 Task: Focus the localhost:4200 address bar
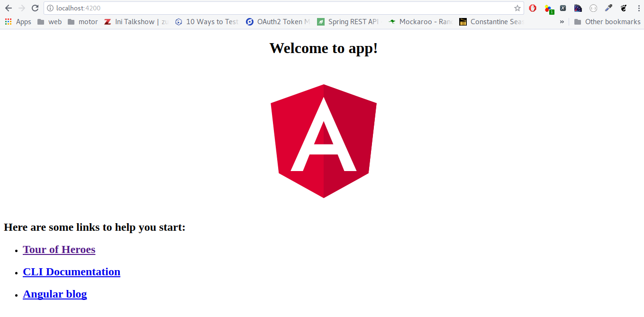click(283, 8)
